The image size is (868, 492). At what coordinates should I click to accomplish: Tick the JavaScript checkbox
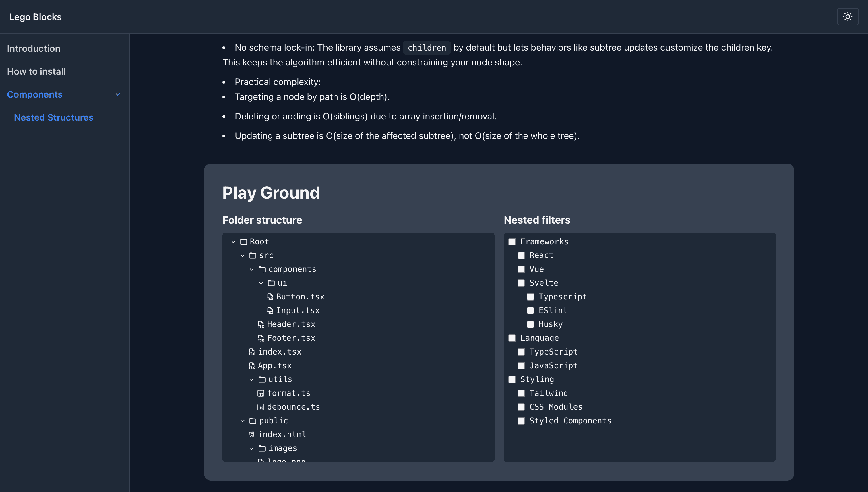[x=521, y=366]
